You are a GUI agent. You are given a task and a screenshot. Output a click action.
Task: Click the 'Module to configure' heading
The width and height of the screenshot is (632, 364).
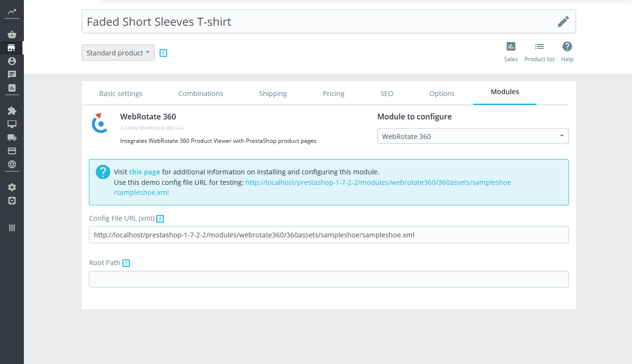pyautogui.click(x=414, y=117)
